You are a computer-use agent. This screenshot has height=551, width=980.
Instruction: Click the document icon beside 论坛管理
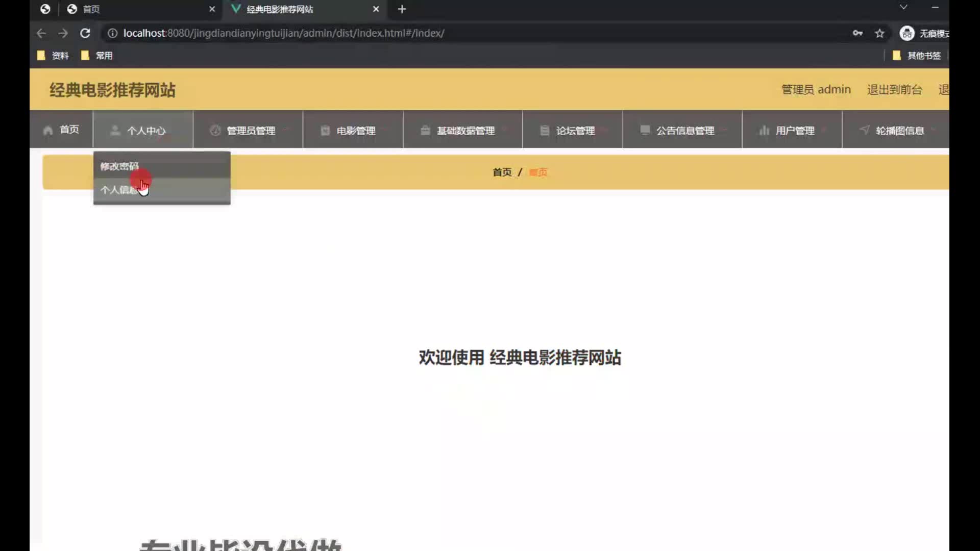click(x=545, y=131)
